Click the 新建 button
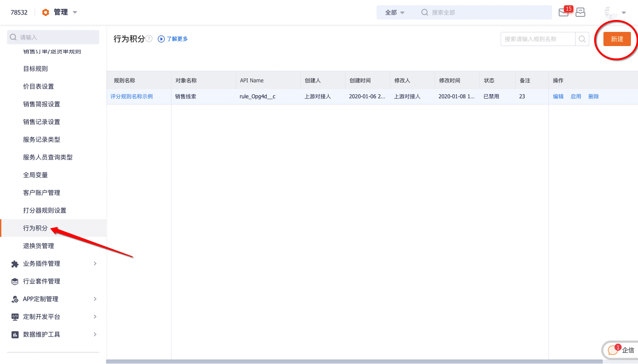The image size is (638, 364). point(617,39)
